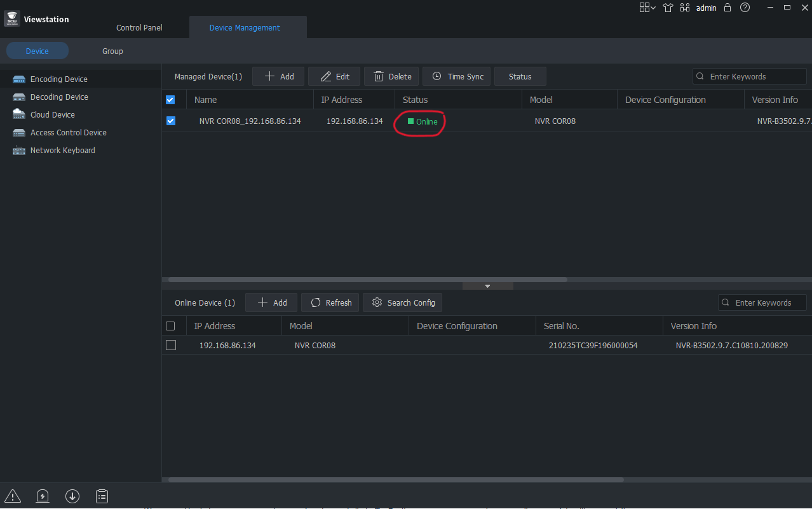Check the online device 192.168.86.134 row checkbox
This screenshot has width=812, height=509.
tap(170, 345)
